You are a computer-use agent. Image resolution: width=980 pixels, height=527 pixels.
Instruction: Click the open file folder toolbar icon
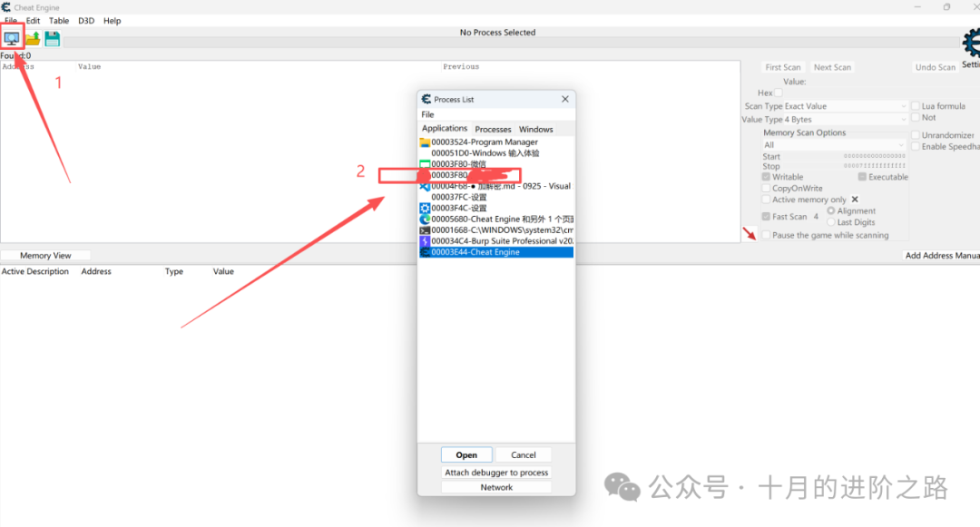[x=33, y=39]
